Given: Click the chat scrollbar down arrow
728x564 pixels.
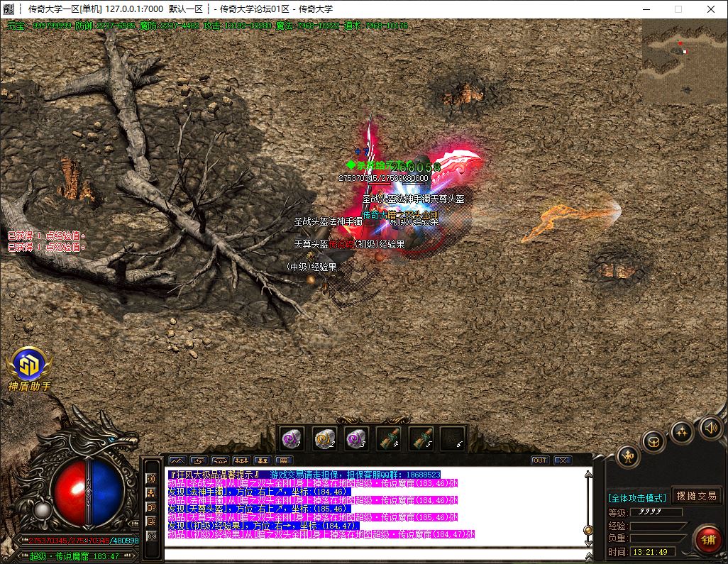Looking at the screenshot, I should 588,543.
